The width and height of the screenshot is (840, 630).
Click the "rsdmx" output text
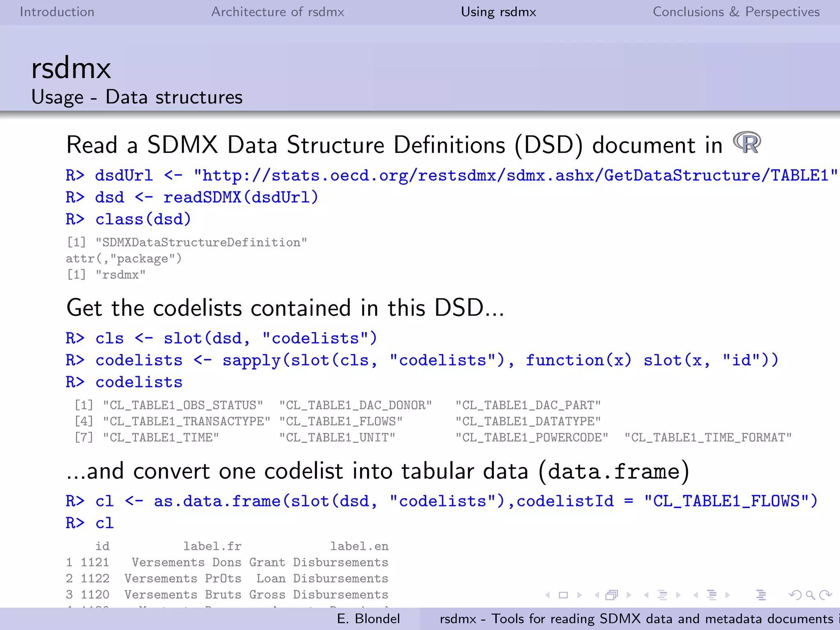(120, 275)
